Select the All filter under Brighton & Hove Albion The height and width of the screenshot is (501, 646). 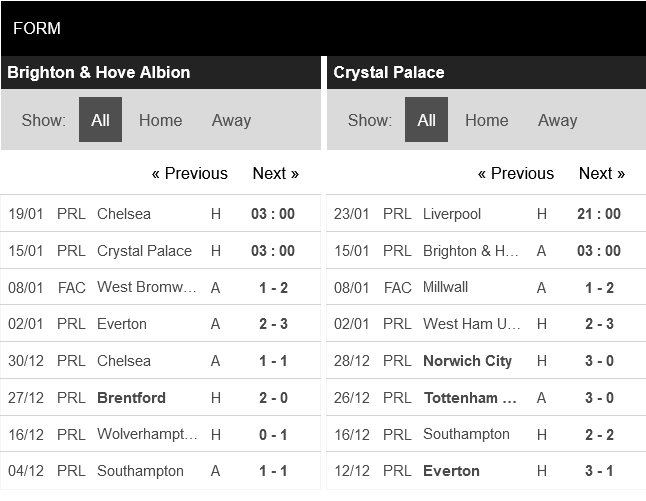pyautogui.click(x=100, y=120)
